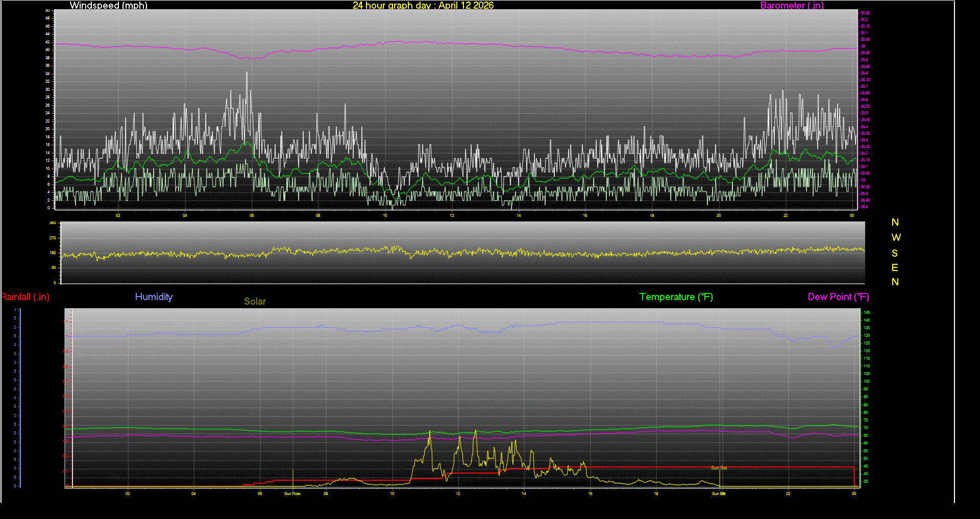Select the N compass label at top right
Image resolution: width=980 pixels, height=519 pixels.
[895, 222]
